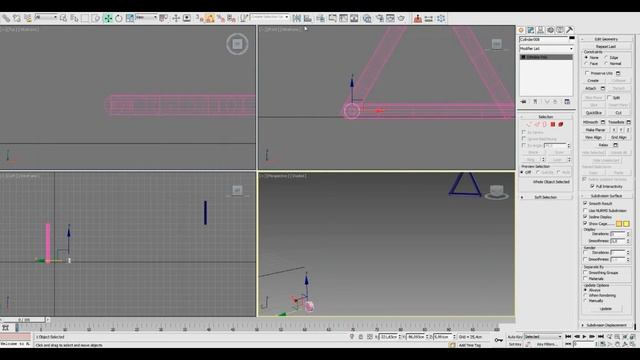Toggle the Smooth Result checkbox
640x360 pixels.
[585, 203]
